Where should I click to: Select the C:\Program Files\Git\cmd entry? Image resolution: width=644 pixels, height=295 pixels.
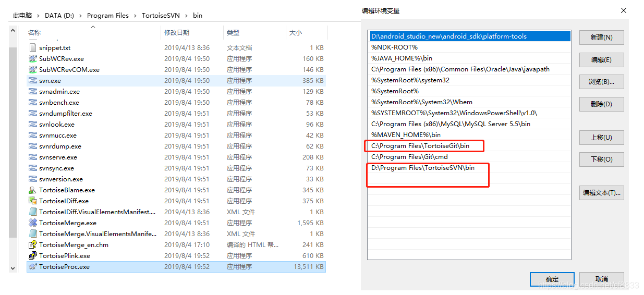[x=469, y=157]
